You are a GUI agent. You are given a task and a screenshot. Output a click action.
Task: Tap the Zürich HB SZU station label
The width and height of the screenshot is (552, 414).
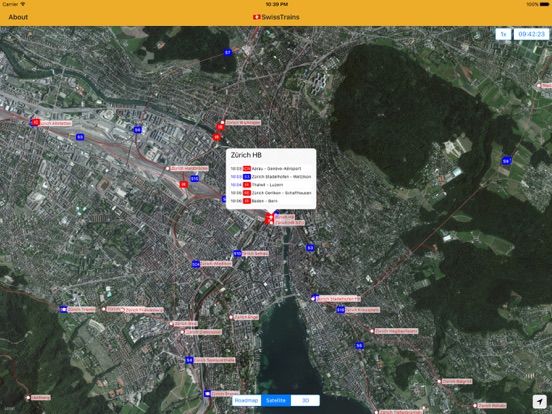(x=289, y=222)
